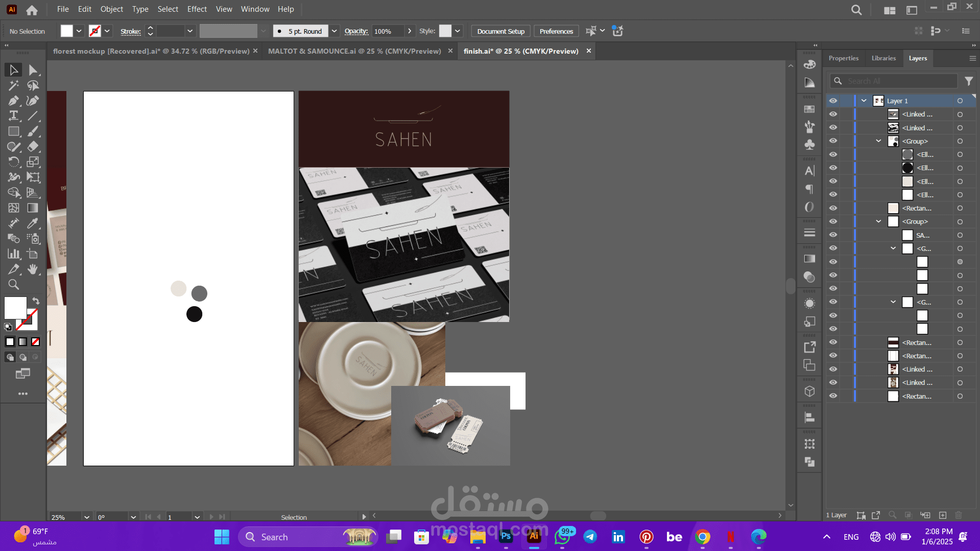Open the File menu

[x=63, y=9]
